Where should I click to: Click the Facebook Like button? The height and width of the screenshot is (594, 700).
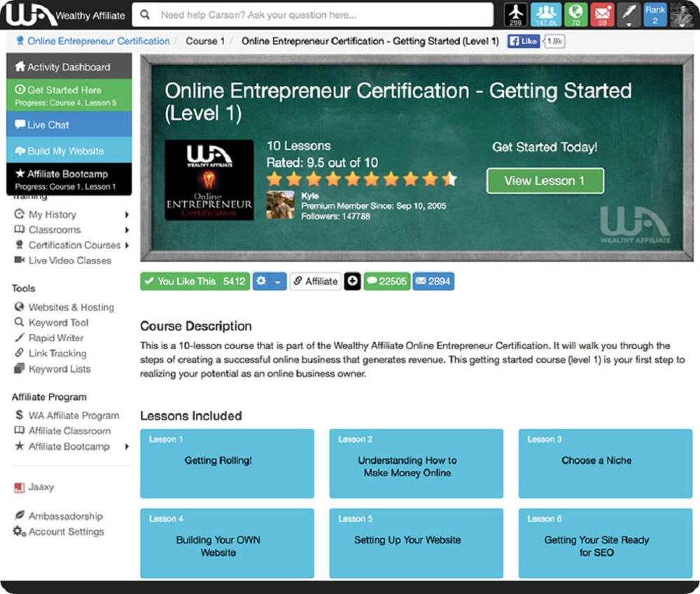pyautogui.click(x=524, y=41)
